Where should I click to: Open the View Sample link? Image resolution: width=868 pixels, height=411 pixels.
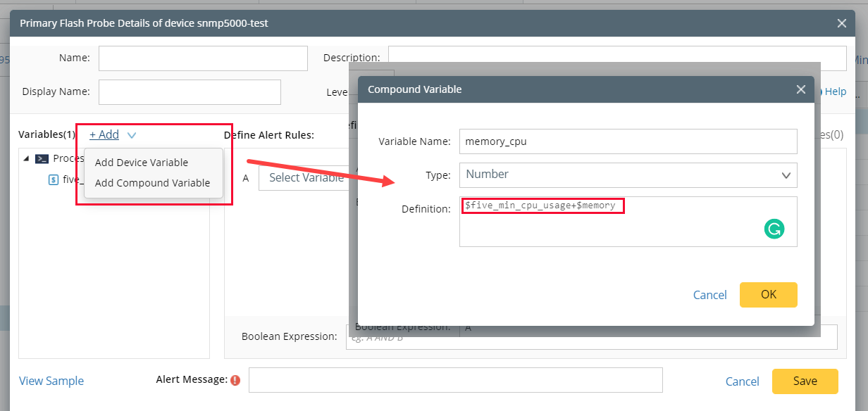51,381
